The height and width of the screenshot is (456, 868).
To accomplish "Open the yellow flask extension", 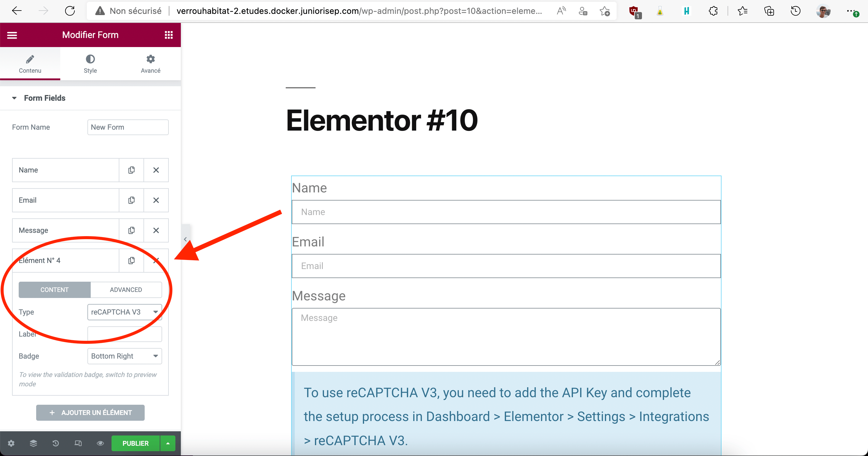I will tap(660, 11).
